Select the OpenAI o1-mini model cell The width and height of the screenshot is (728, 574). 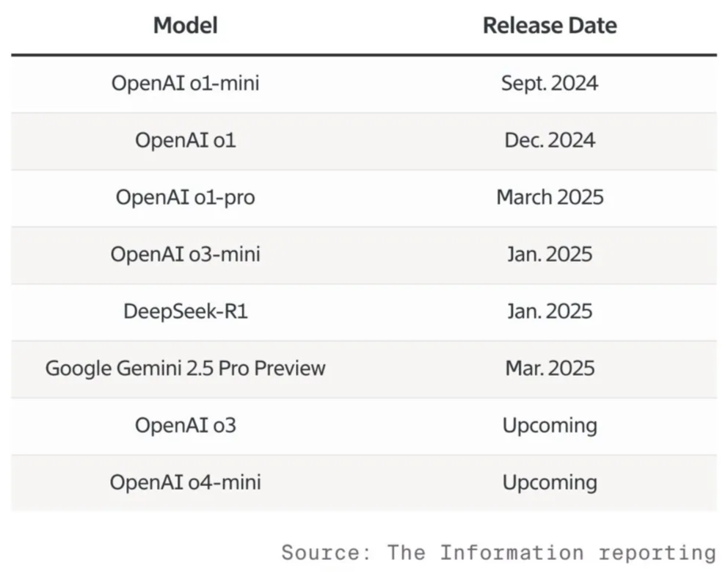pos(185,83)
